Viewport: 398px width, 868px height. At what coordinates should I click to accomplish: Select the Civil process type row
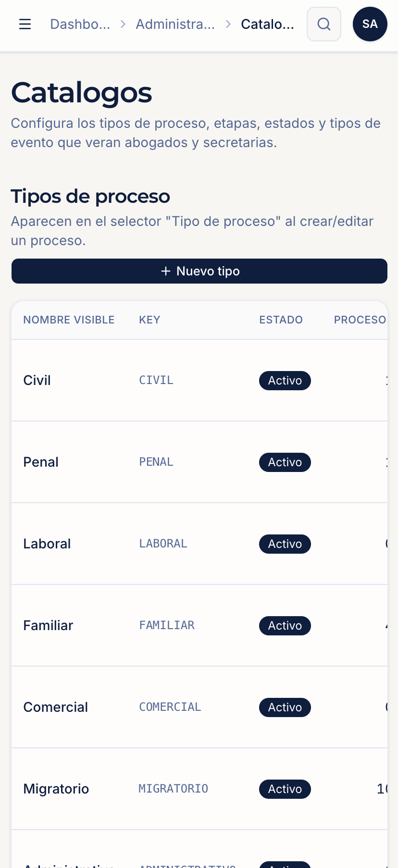coord(199,381)
